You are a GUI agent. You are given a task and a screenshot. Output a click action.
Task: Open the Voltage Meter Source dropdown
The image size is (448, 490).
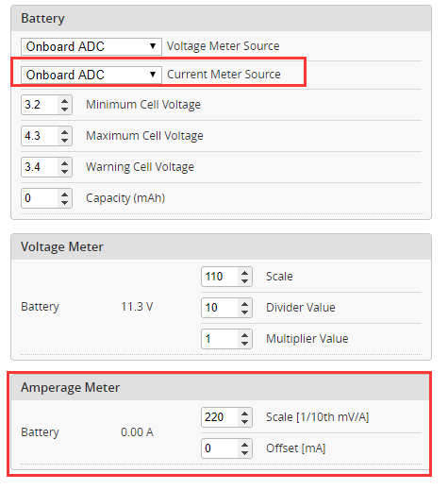point(91,46)
